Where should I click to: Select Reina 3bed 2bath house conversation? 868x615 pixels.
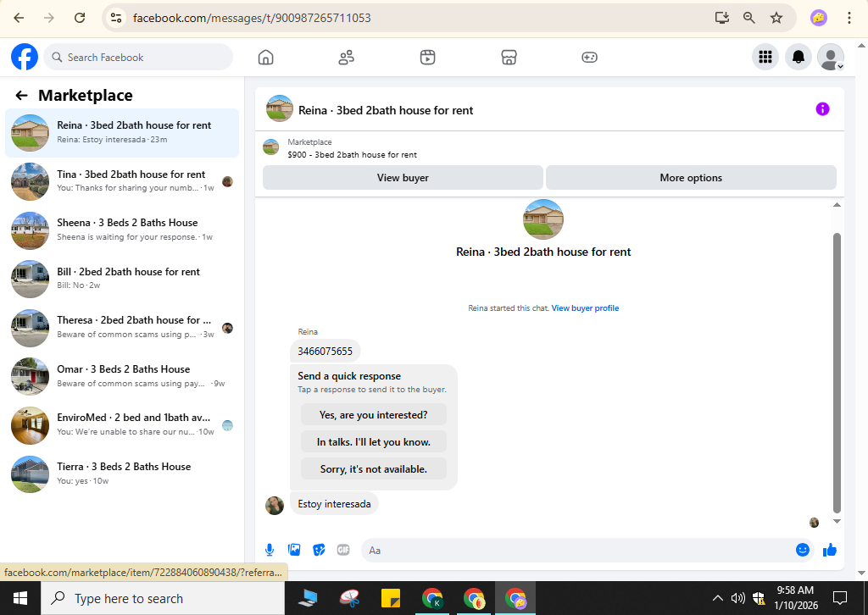pos(122,133)
